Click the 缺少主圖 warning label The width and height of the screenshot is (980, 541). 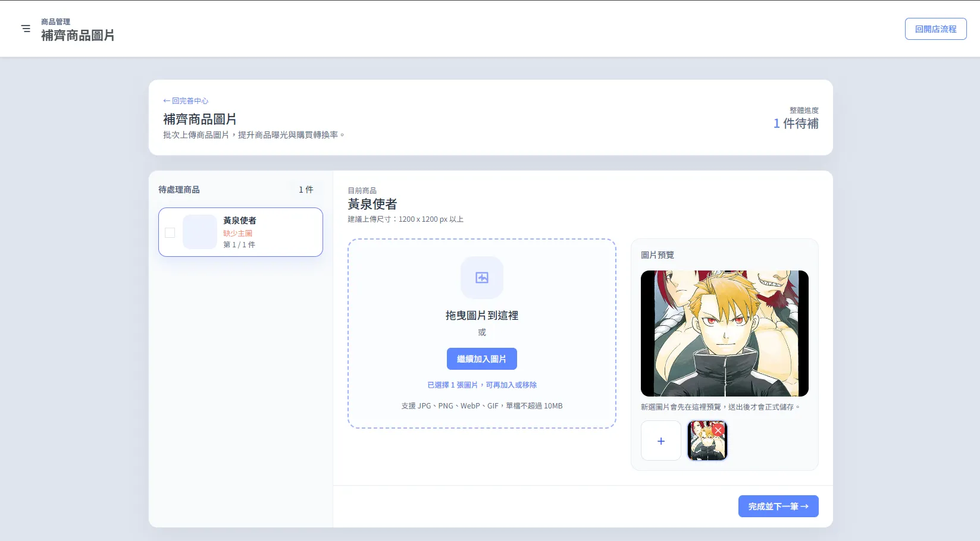point(237,234)
